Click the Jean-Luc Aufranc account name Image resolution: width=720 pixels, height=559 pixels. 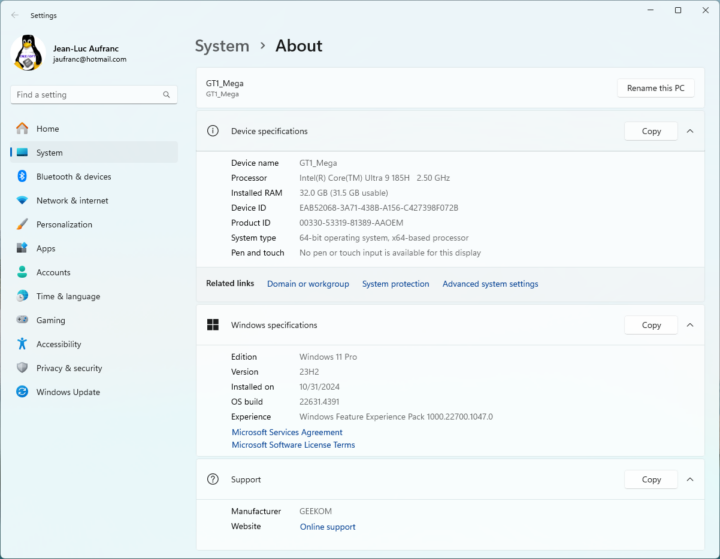click(x=86, y=48)
